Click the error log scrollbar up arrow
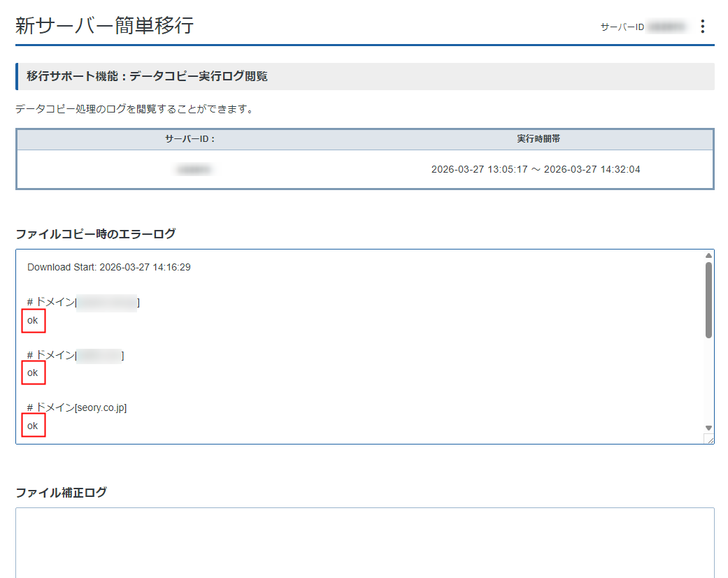This screenshot has width=728, height=578. pos(708,256)
